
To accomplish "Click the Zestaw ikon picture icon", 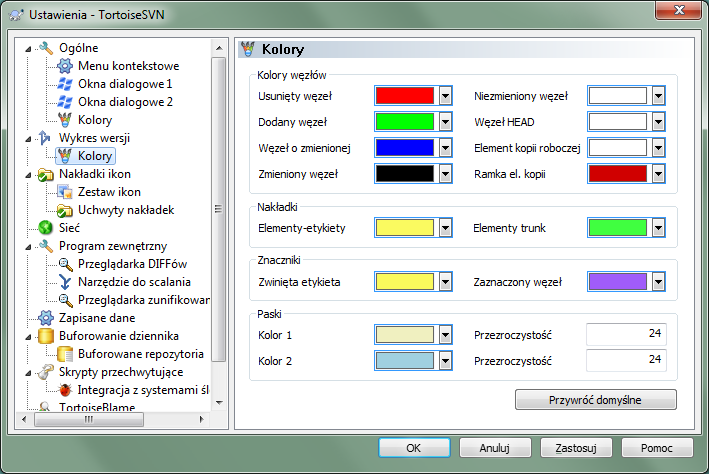I will (x=65, y=192).
